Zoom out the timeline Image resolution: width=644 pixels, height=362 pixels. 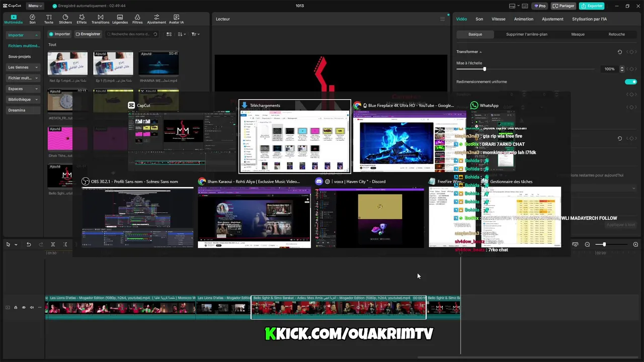[587, 244]
